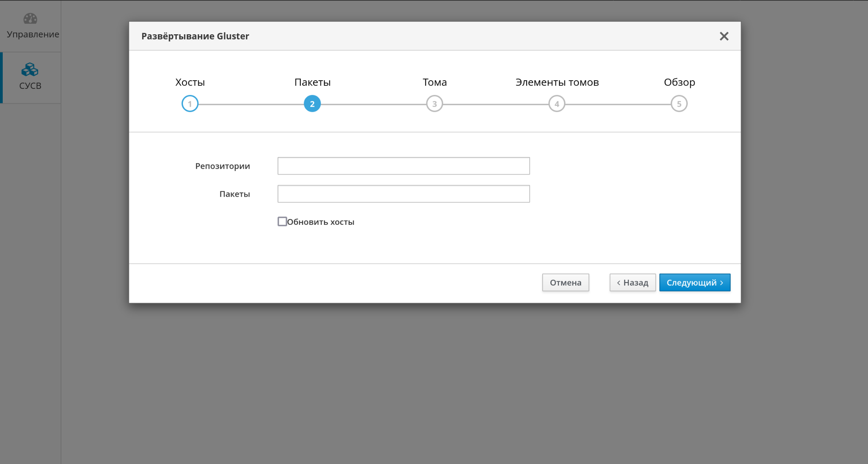Select step 2 circle Пакеты
The height and width of the screenshot is (464, 868).
click(312, 104)
